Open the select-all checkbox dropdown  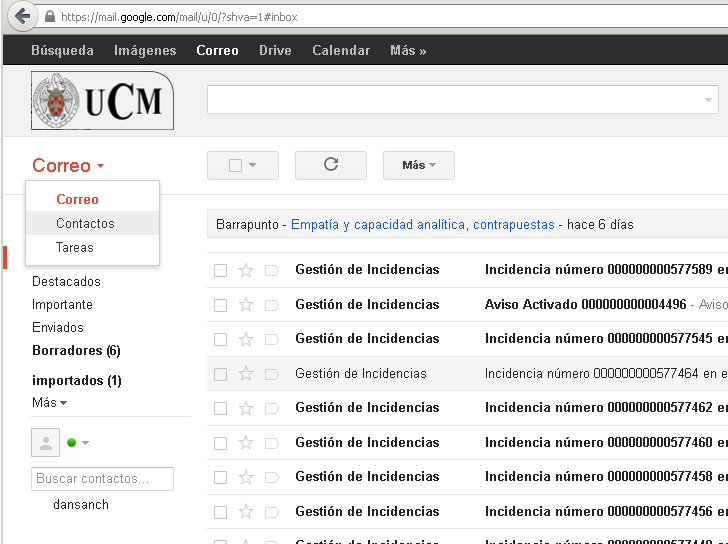252,165
